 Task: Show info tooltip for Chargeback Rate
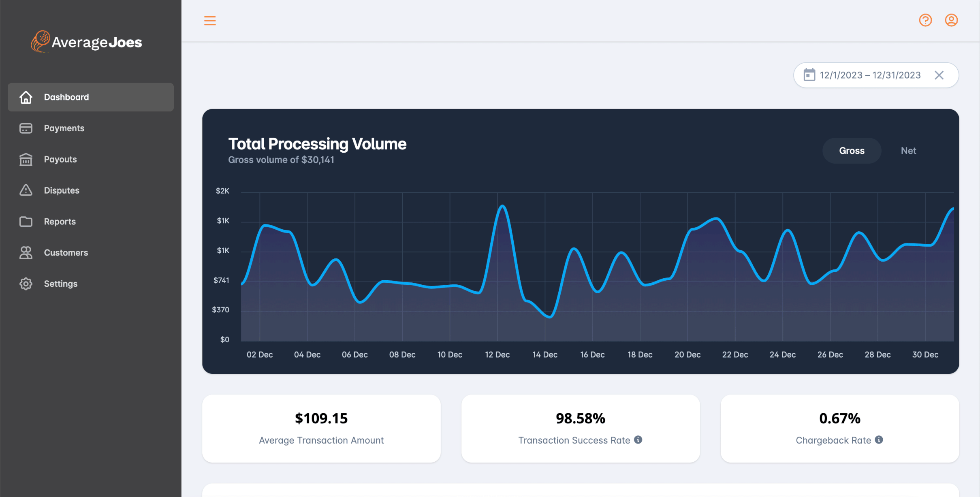click(879, 439)
